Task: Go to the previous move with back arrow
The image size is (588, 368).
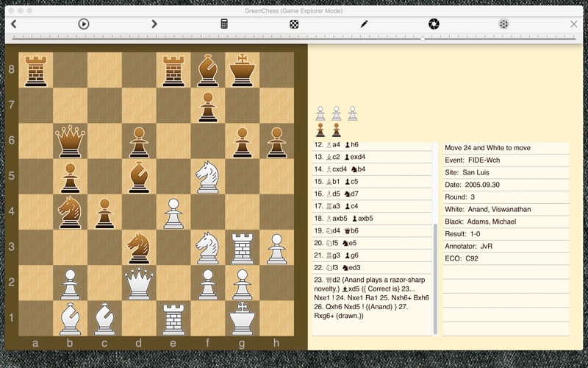Action: [14, 24]
